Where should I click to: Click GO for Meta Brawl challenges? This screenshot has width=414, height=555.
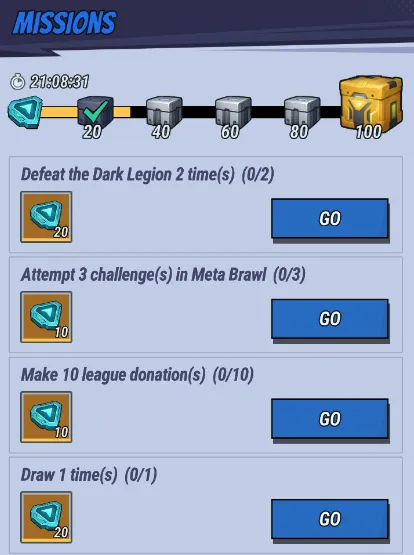point(330,319)
